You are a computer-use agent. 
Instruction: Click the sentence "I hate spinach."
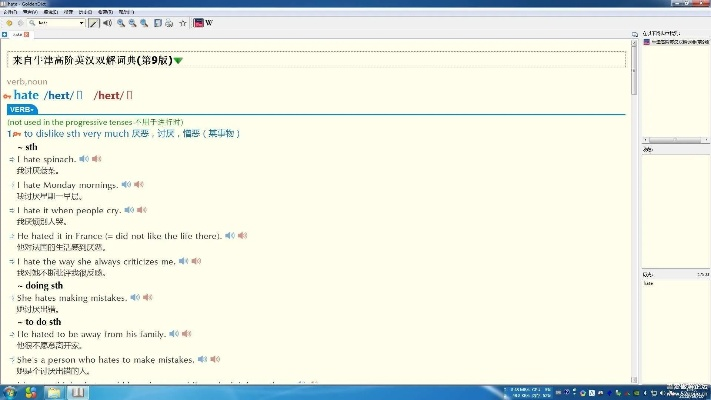pyautogui.click(x=46, y=159)
